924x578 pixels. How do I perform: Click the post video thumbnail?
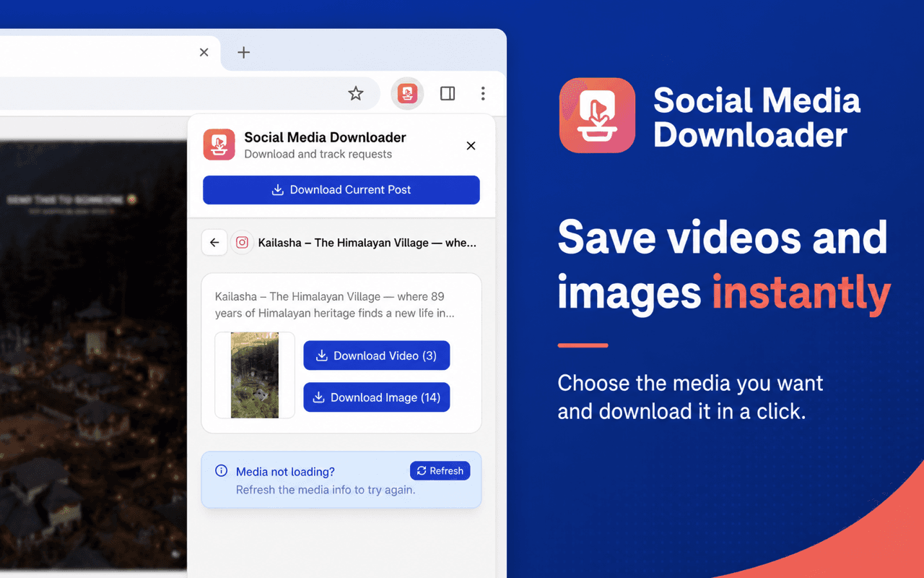click(255, 375)
